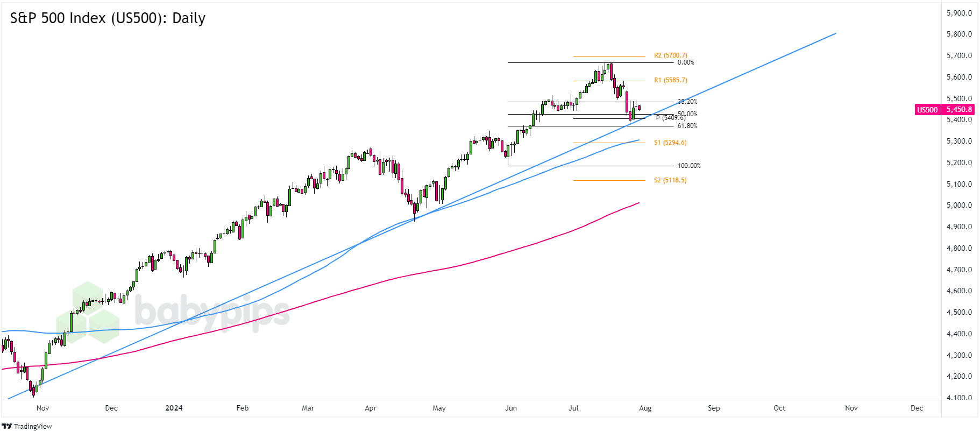Select the 61.80% Fibonacci retracement label
This screenshot has height=431, width=980.
pyautogui.click(x=687, y=126)
